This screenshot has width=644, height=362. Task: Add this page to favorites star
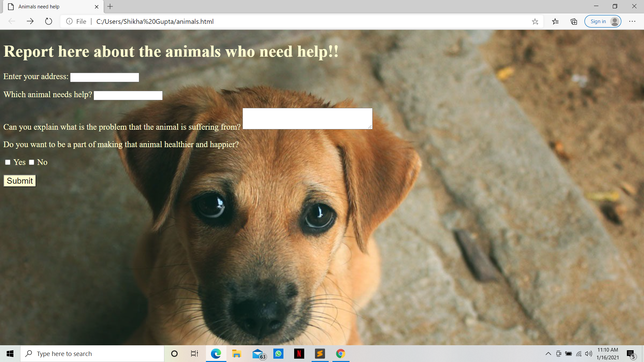pos(535,21)
